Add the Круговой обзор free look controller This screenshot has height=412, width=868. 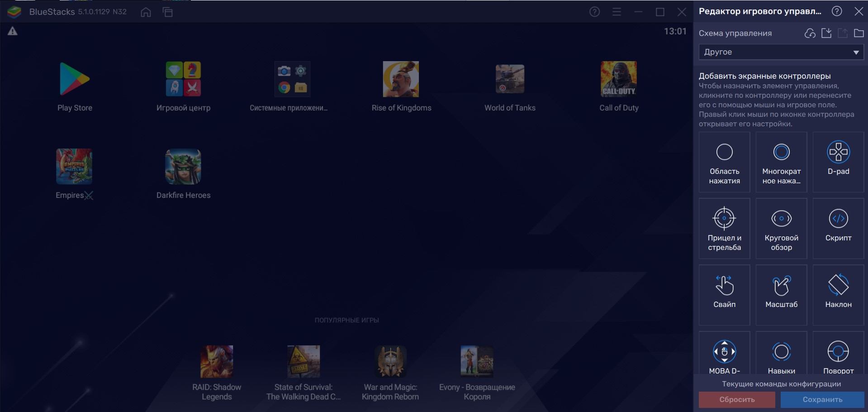pyautogui.click(x=781, y=228)
